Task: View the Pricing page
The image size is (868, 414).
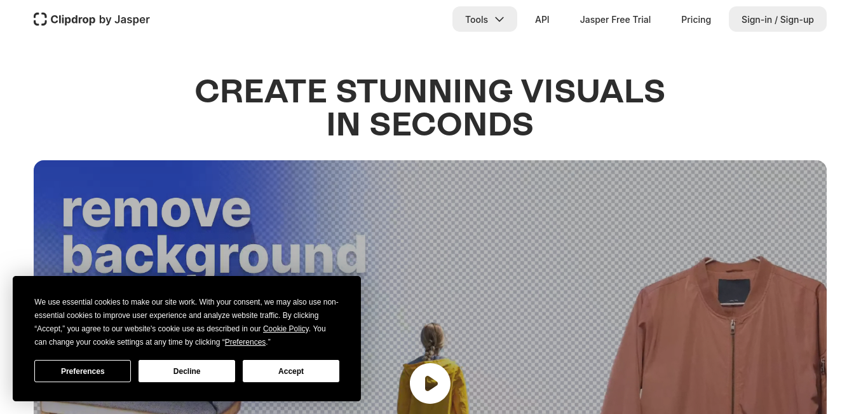Action: [x=696, y=19]
